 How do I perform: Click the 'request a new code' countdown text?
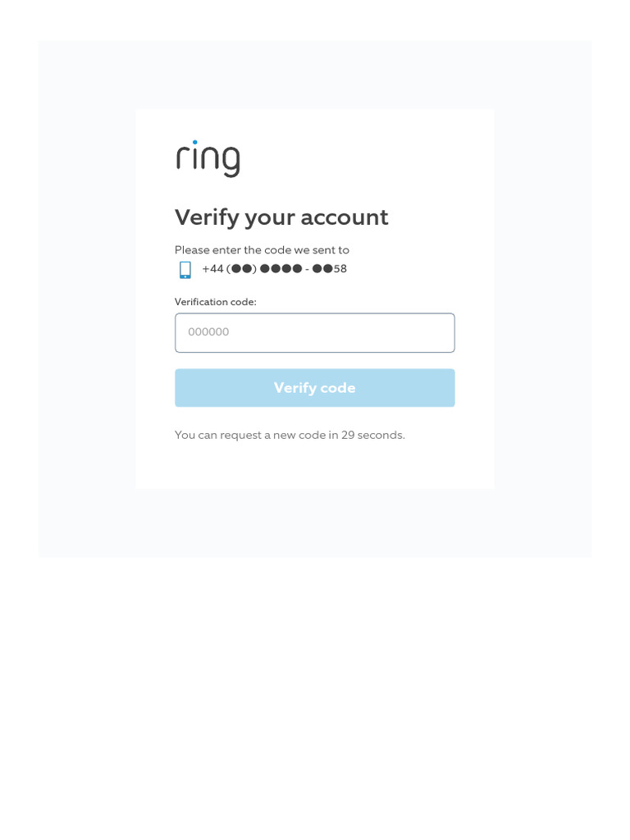[x=290, y=435]
